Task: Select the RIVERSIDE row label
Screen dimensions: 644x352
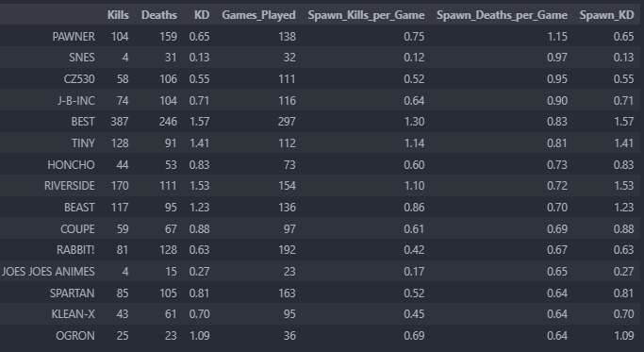Action: pyautogui.click(x=70, y=186)
